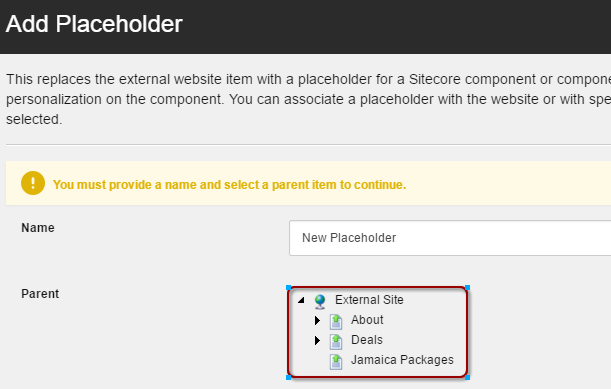Viewport: 611px width, 389px height.
Task: Click the Jamaica Packages document icon
Action: click(x=336, y=361)
